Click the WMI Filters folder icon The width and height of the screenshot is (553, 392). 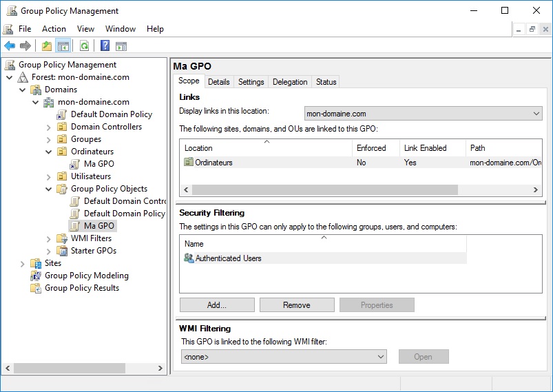click(62, 238)
